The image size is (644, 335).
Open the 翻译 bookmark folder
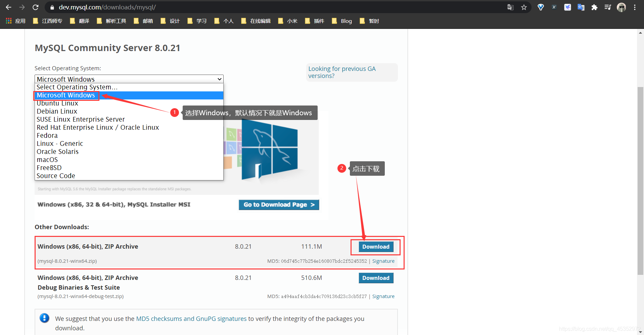tap(80, 21)
